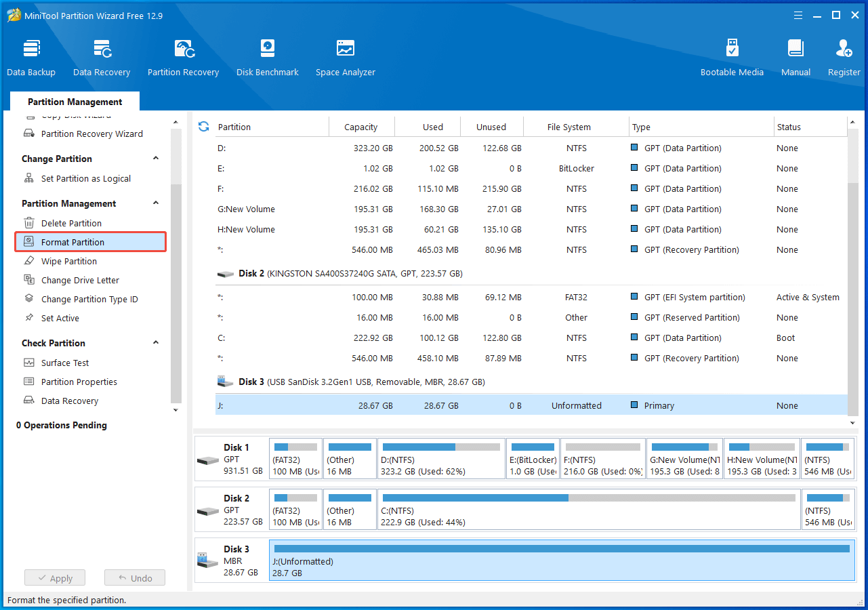
Task: Select the Partition Management tab
Action: (75, 102)
